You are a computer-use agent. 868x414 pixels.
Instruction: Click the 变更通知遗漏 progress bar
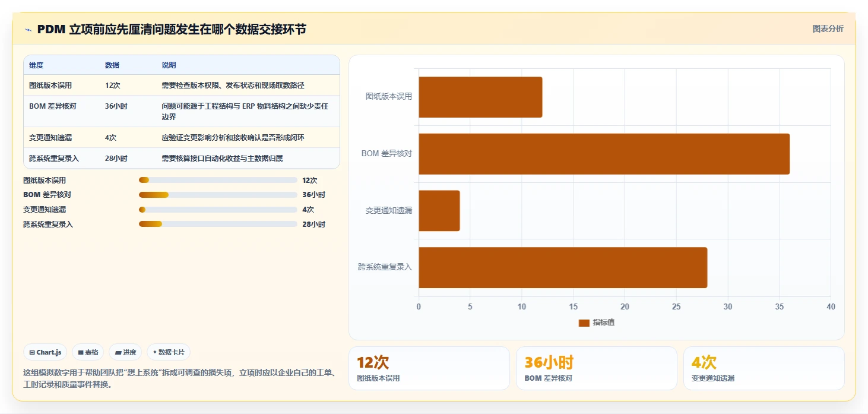(218, 210)
